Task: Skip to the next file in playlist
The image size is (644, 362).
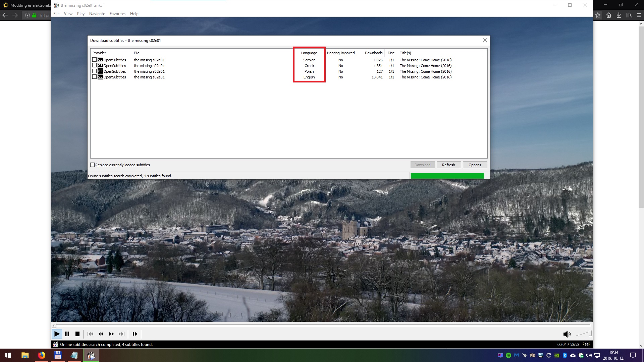Action: coord(121,334)
